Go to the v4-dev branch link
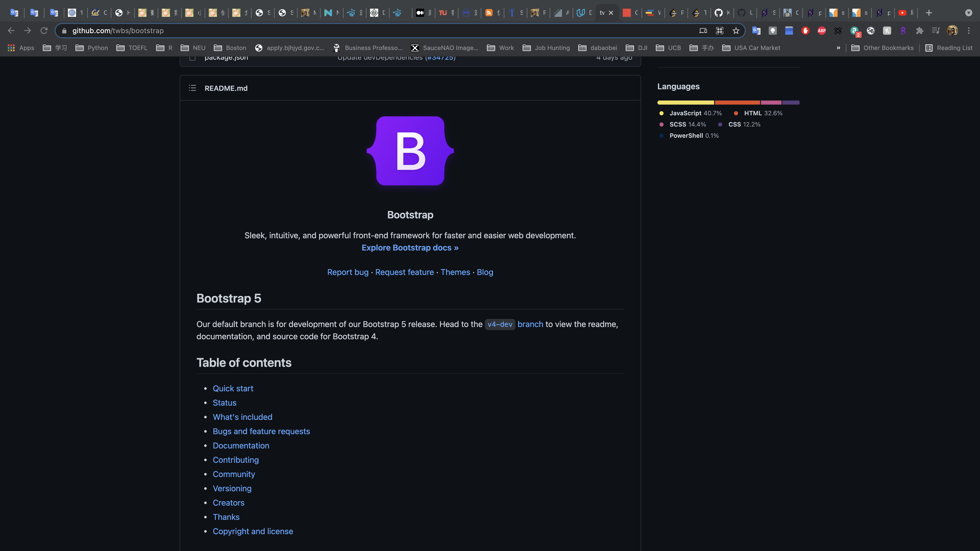Image resolution: width=980 pixels, height=551 pixels. click(500, 324)
